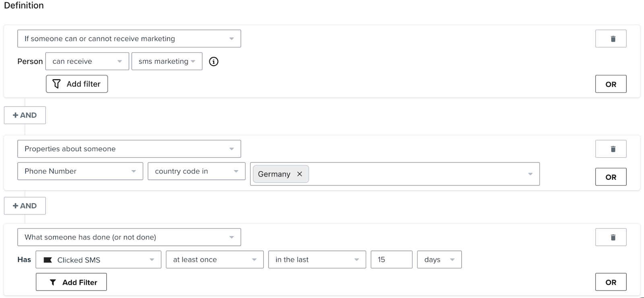Open the 'at least once' frequency dropdown
The height and width of the screenshot is (298, 644).
[x=215, y=260]
